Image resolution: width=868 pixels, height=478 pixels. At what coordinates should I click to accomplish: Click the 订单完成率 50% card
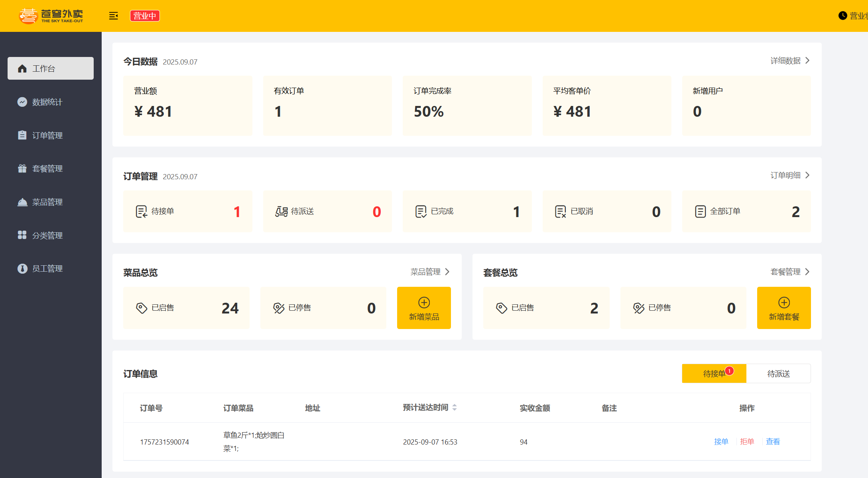click(467, 106)
